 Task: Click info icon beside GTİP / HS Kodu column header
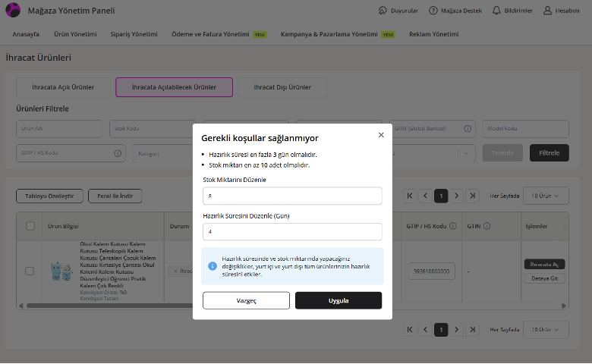tap(452, 226)
